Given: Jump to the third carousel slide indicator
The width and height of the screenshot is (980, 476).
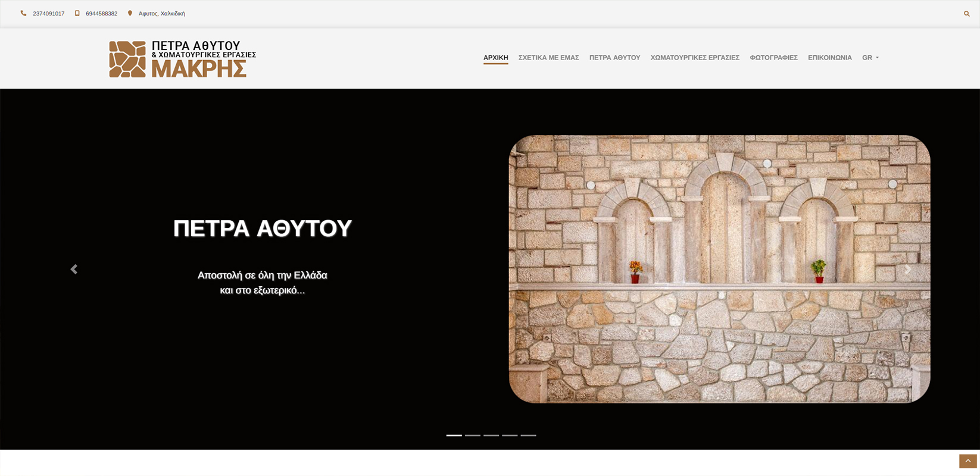Looking at the screenshot, I should click(x=491, y=436).
